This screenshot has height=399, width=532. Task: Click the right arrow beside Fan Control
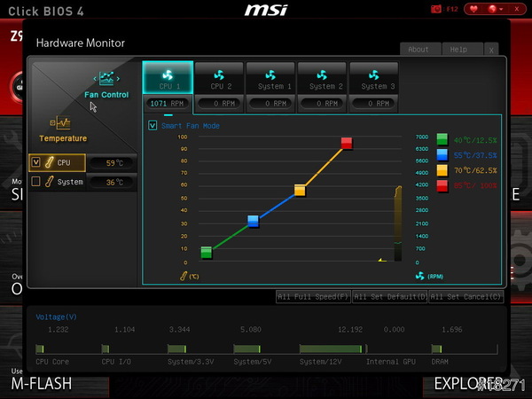118,79
